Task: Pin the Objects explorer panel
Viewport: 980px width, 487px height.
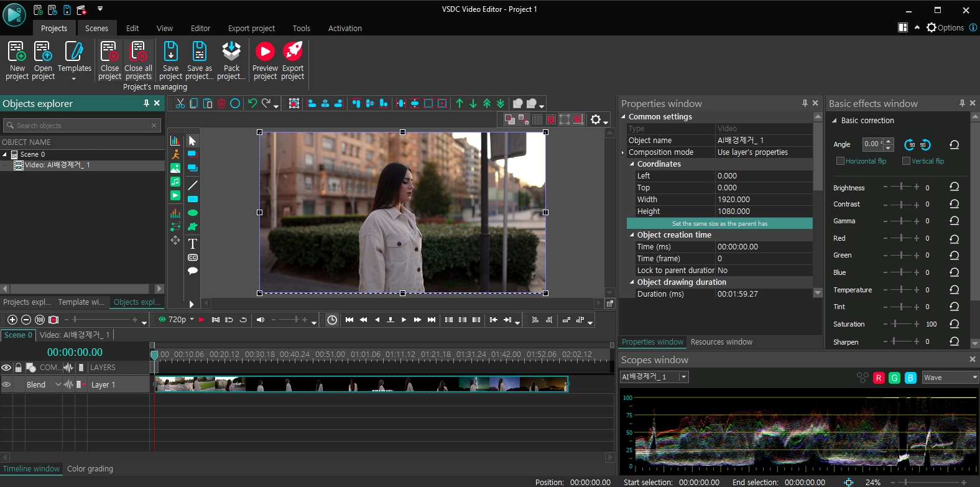Action: point(147,103)
